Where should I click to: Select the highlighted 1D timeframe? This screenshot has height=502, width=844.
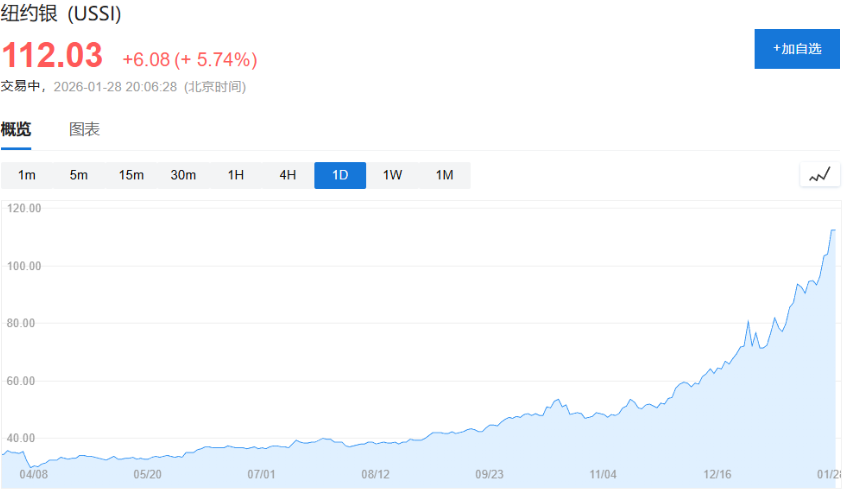pos(340,175)
